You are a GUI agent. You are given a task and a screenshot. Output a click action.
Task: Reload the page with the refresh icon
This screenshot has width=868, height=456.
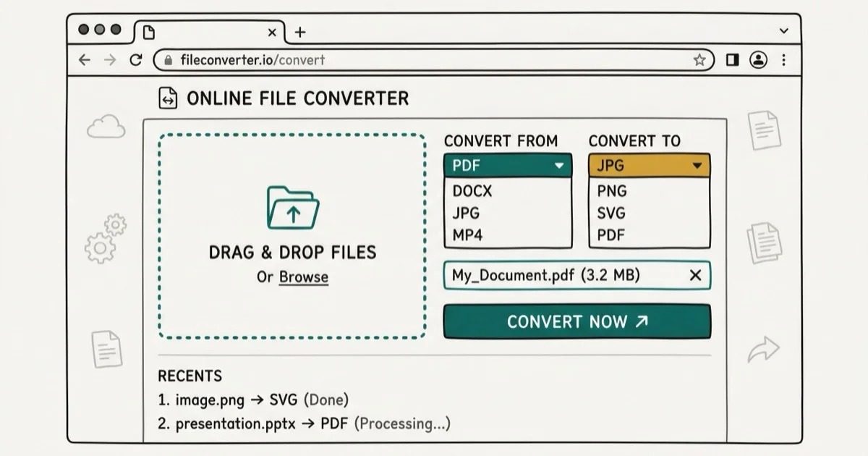(135, 60)
